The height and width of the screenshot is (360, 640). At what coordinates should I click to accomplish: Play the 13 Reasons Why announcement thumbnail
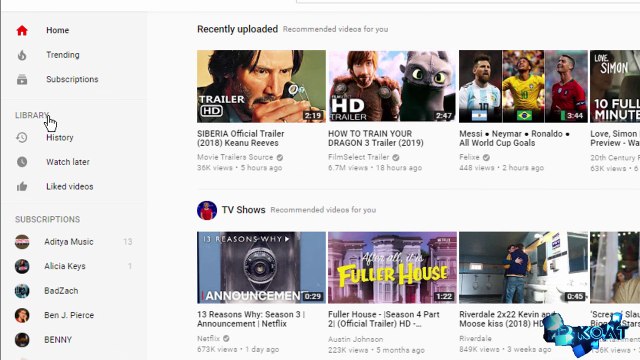click(261, 268)
